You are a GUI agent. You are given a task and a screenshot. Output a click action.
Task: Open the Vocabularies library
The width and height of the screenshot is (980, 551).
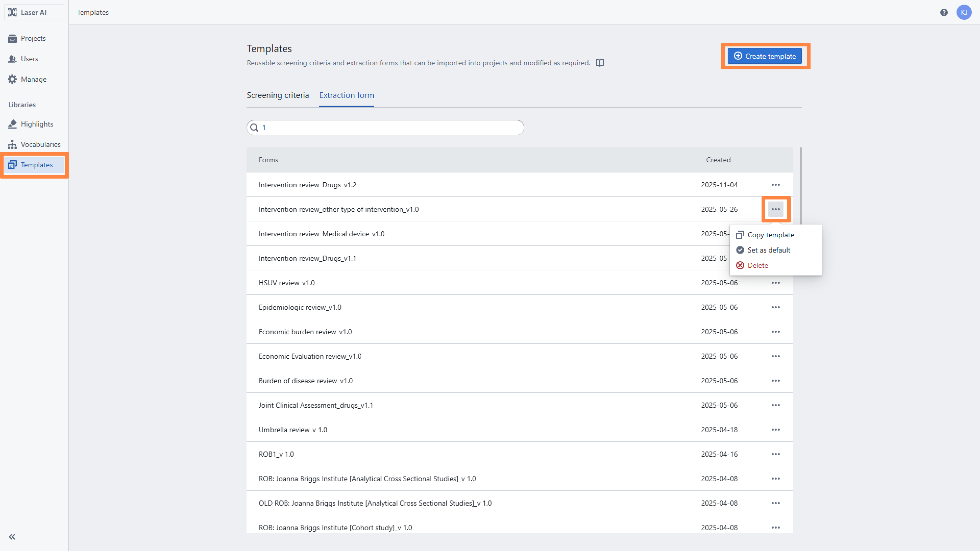(x=40, y=144)
